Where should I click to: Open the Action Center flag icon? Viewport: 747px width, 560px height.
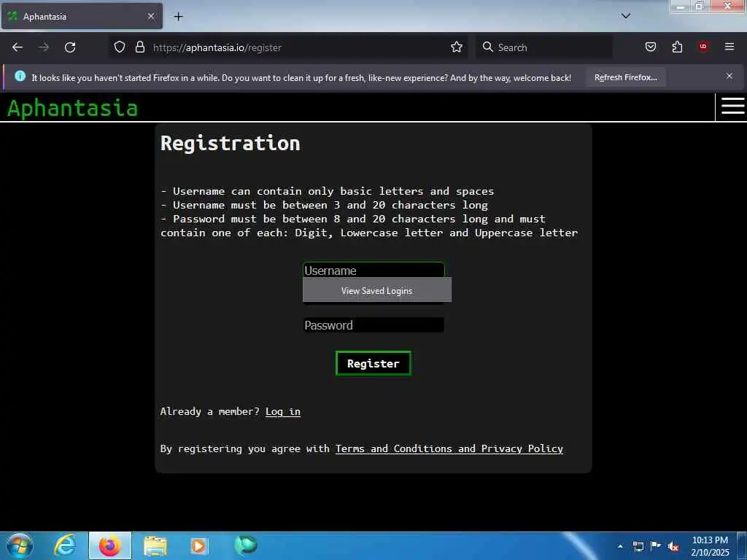click(656, 545)
